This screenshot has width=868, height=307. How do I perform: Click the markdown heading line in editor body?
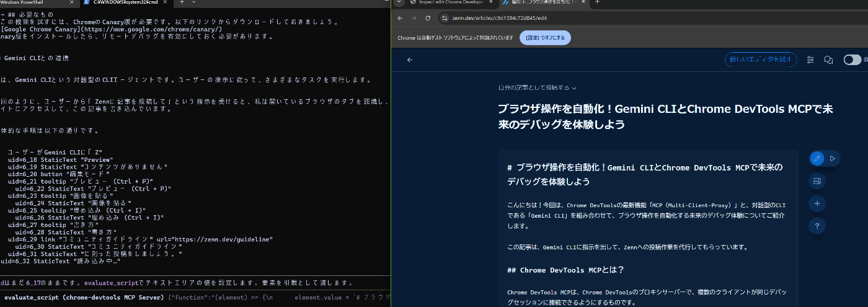pos(645,174)
